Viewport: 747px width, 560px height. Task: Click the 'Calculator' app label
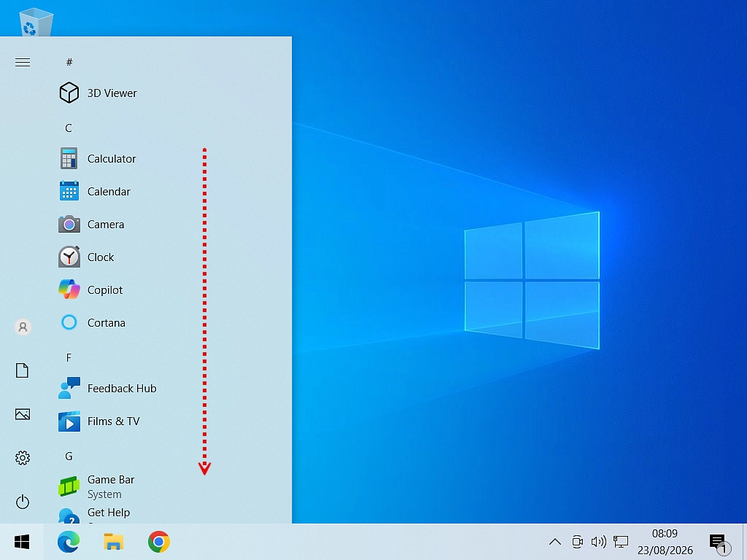point(112,158)
